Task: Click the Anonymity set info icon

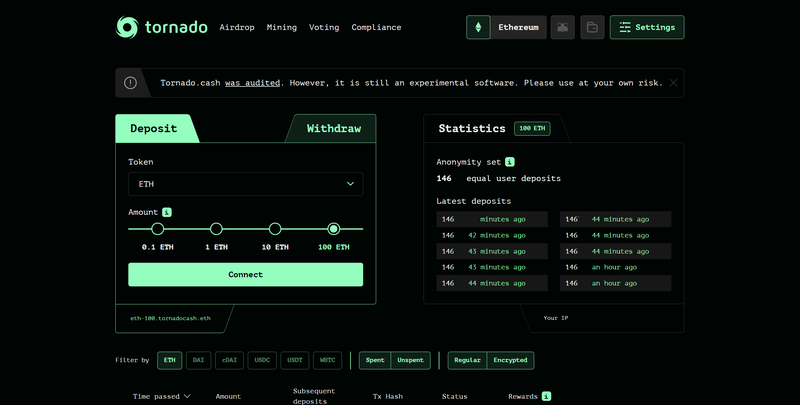Action: pyautogui.click(x=509, y=161)
